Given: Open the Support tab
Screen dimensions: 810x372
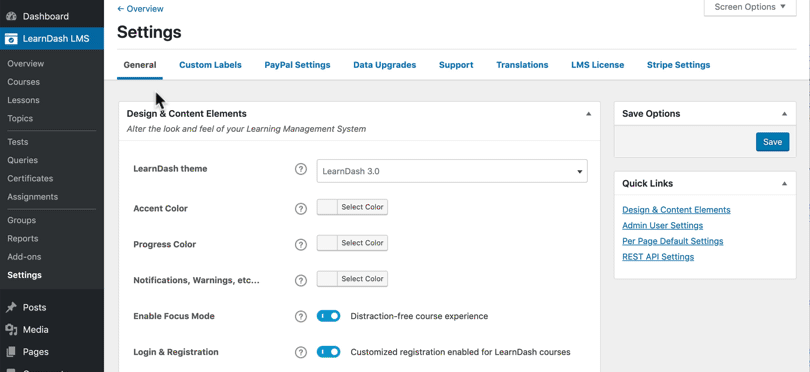Looking at the screenshot, I should [456, 65].
